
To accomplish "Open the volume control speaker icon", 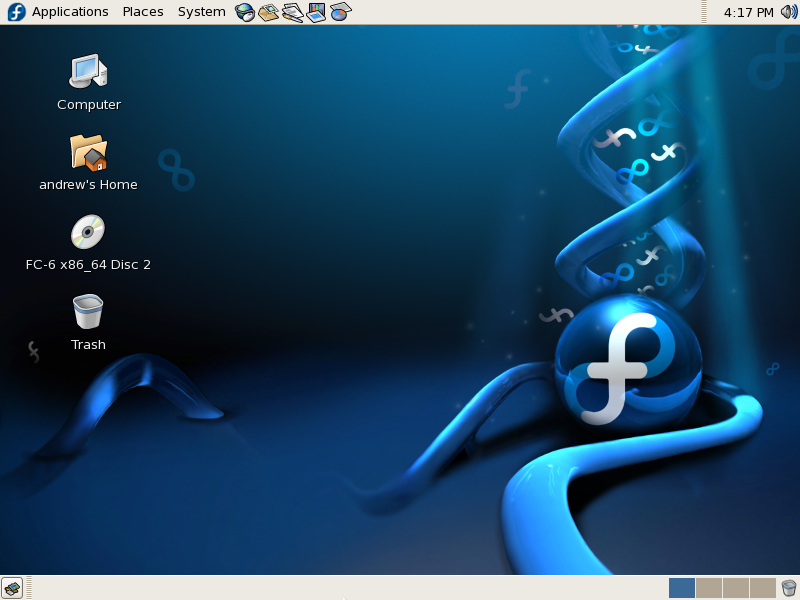I will [x=789, y=12].
